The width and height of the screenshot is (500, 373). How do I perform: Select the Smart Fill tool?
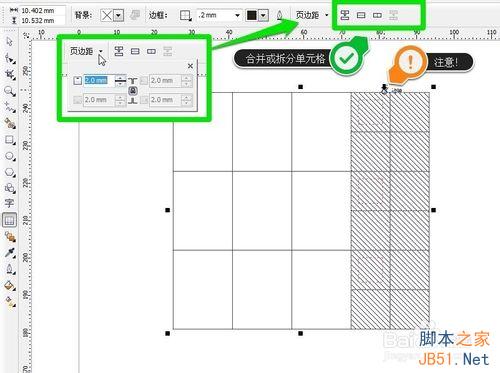click(10, 124)
